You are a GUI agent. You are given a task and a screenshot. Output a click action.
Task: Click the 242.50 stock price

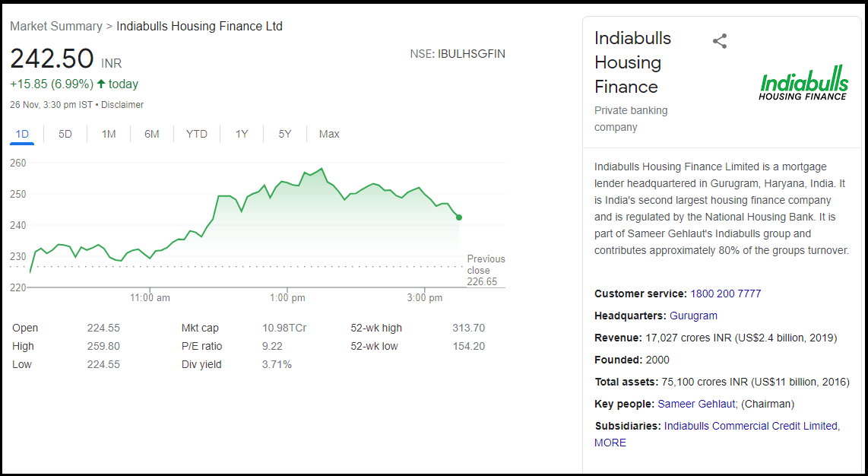pyautogui.click(x=52, y=59)
